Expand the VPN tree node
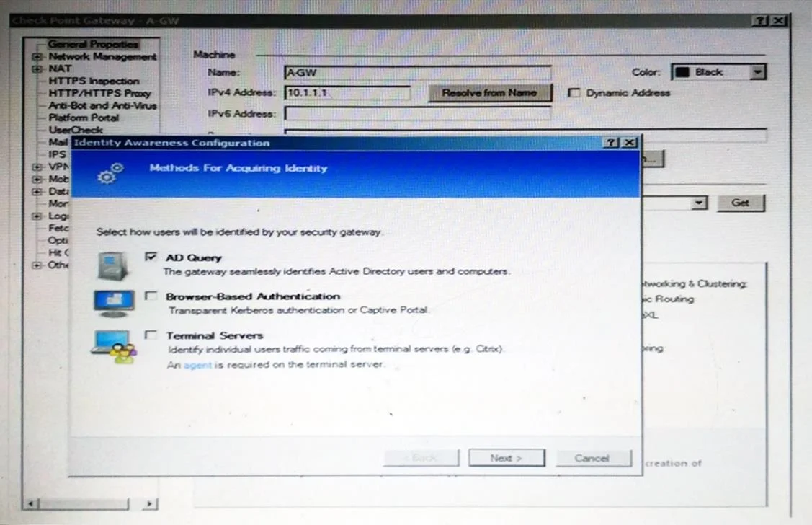Image resolution: width=812 pixels, height=525 pixels. click(37, 167)
